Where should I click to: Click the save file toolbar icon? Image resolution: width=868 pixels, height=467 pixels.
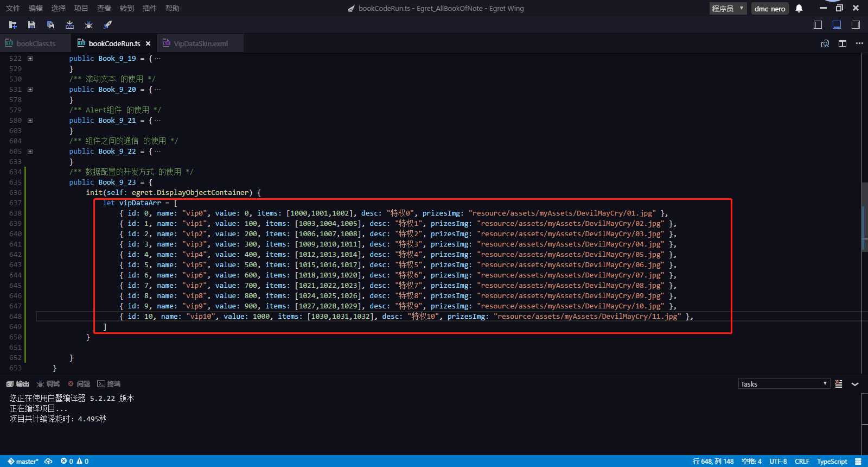tap(31, 24)
